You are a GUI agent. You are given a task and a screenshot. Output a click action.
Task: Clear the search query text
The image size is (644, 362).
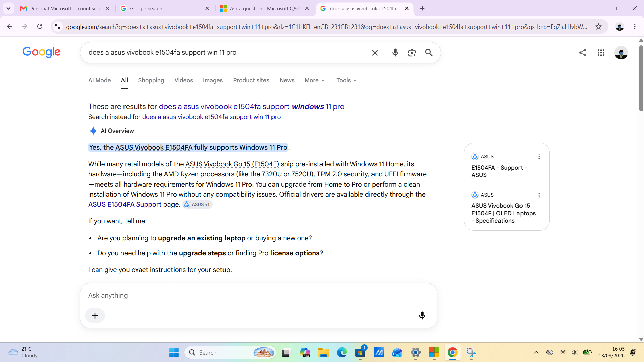375,53
